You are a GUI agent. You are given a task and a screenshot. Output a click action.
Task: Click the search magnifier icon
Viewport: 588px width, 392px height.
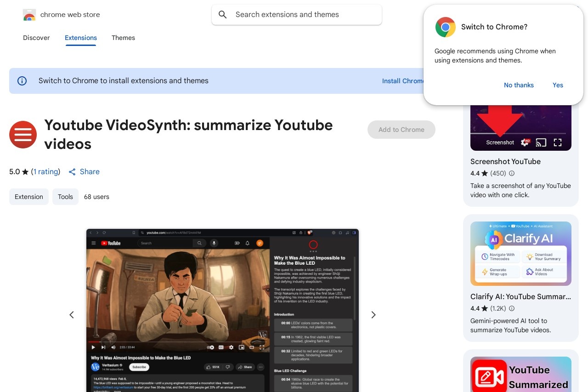[x=223, y=15]
